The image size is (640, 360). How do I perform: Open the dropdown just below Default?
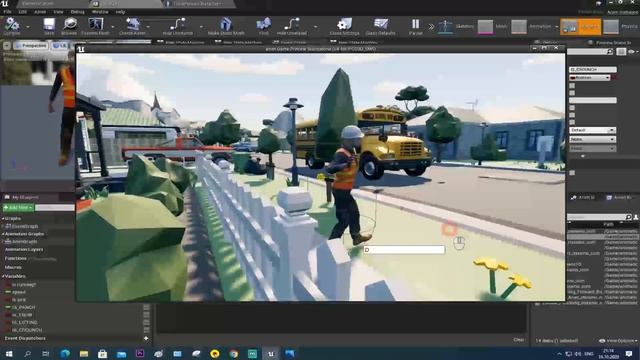pyautogui.click(x=592, y=140)
